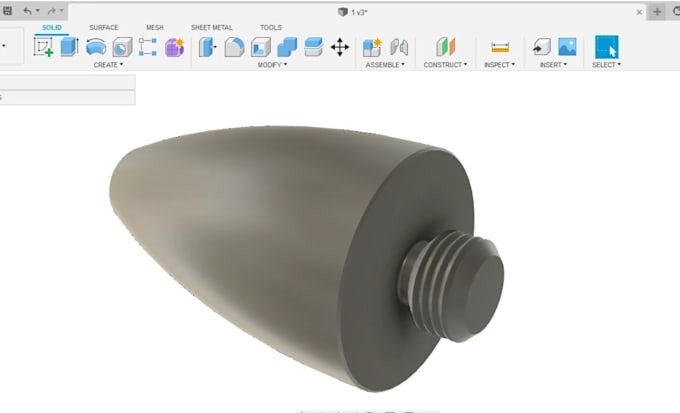Click the Save icon
This screenshot has width=680, height=413.
coord(7,11)
